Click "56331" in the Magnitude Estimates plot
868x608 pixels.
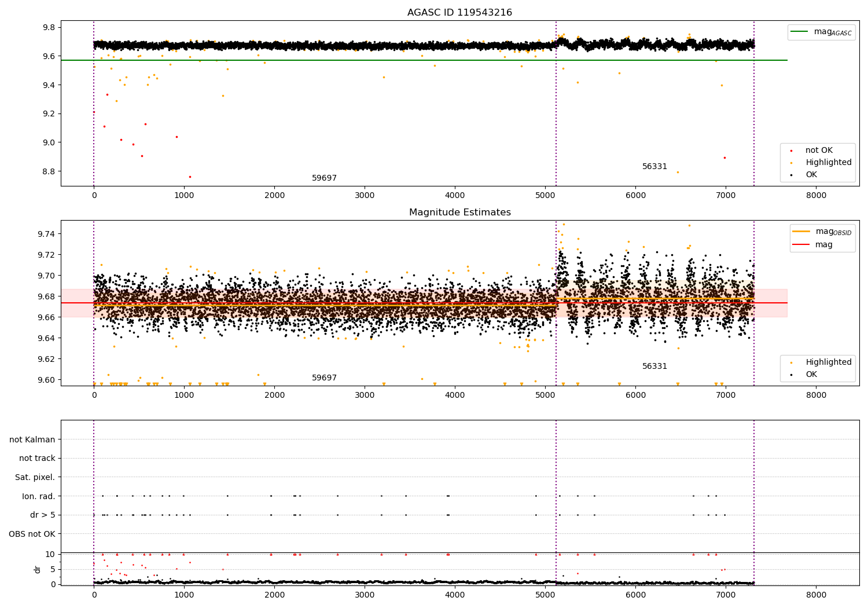click(x=654, y=367)
